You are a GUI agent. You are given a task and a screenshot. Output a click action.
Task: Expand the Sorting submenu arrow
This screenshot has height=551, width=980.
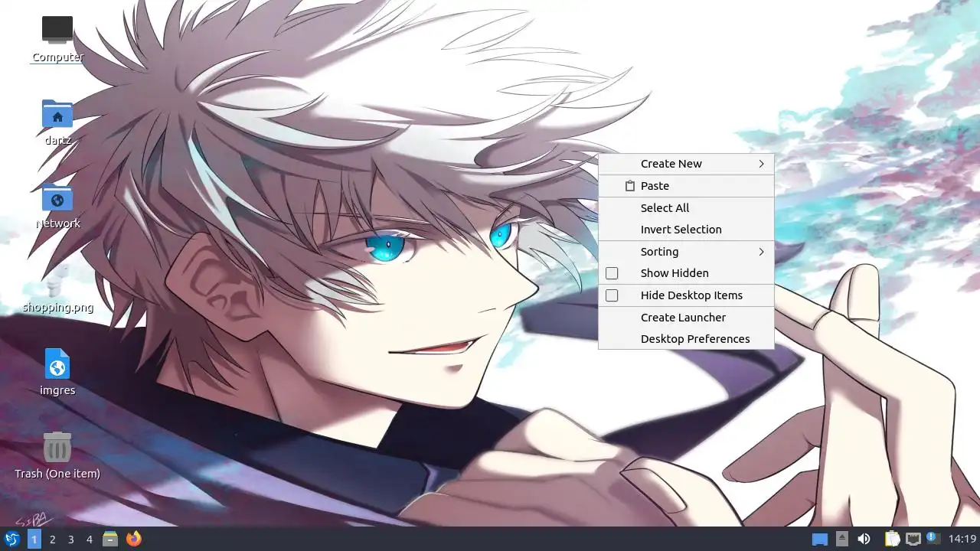[761, 252]
